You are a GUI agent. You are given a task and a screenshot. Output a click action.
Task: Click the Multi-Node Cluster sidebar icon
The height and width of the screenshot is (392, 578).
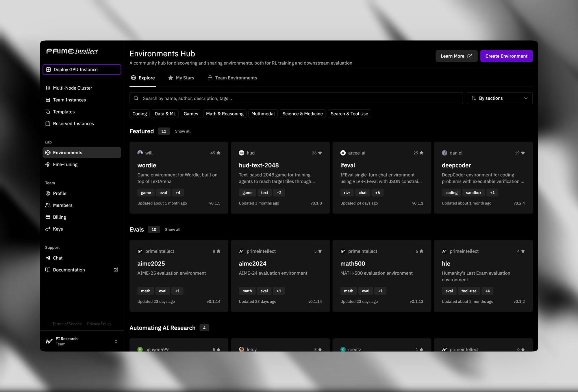[x=48, y=88]
